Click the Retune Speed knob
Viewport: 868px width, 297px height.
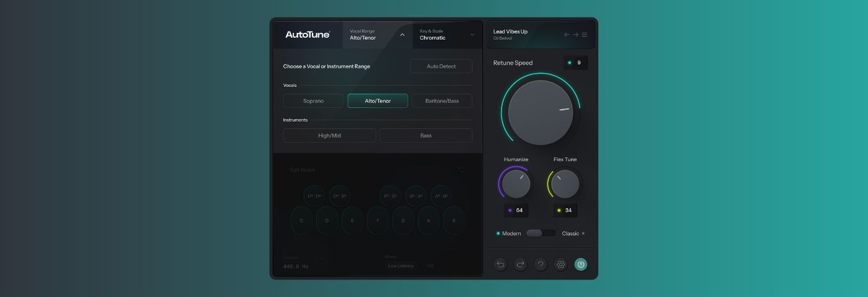(540, 112)
